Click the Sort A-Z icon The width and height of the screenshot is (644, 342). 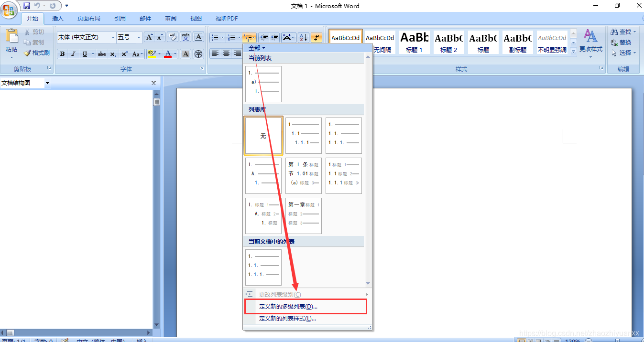click(x=304, y=37)
